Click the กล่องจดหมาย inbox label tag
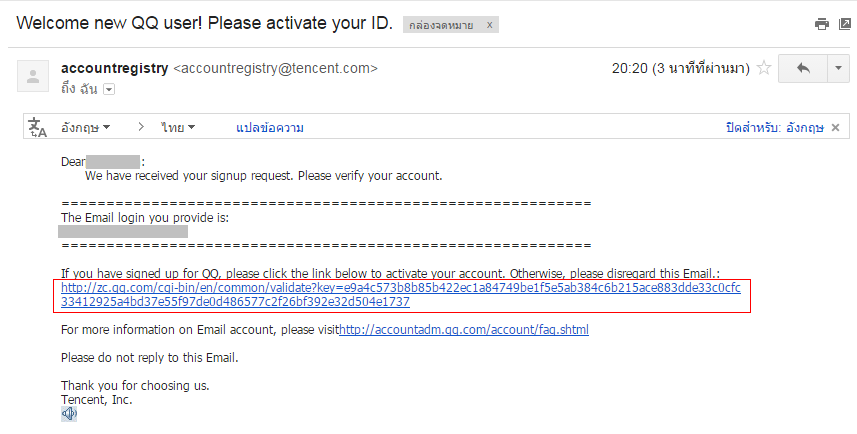This screenshot has width=857, height=434. 441,25
